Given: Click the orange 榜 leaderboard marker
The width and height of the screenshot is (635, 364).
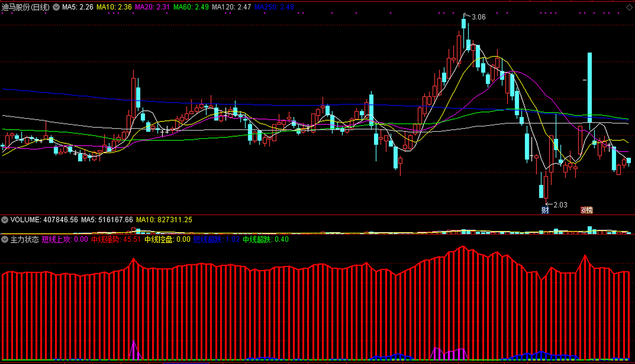Looking at the screenshot, I should 589,210.
